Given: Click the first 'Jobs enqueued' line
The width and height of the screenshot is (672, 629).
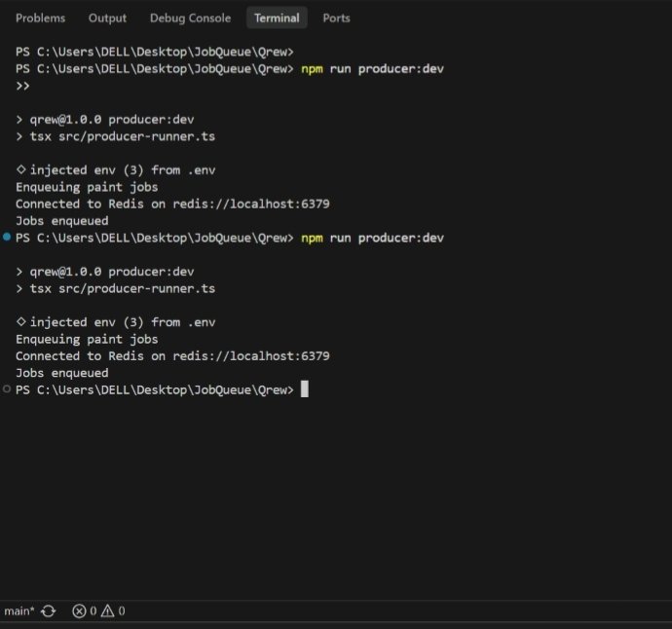Looking at the screenshot, I should point(62,221).
